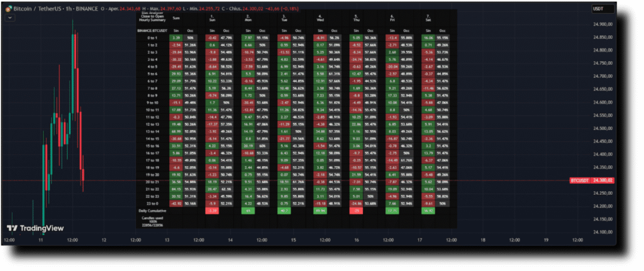This screenshot has width=644, height=271.
Task: Click the 24.900,00 level on the price axis
Action: click(602, 24)
